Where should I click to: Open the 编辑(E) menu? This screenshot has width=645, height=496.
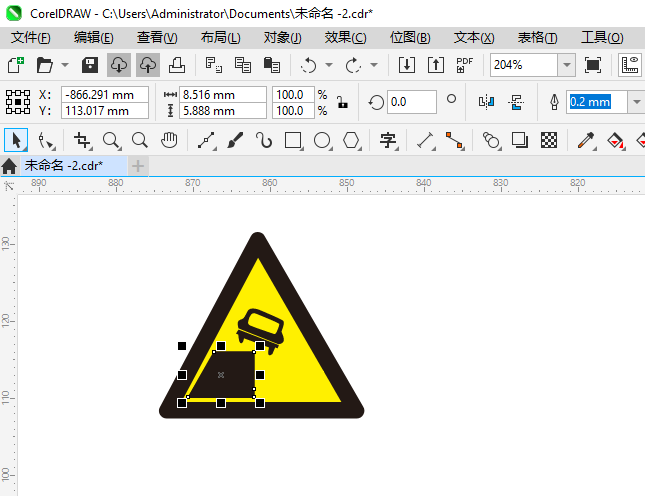pos(94,38)
